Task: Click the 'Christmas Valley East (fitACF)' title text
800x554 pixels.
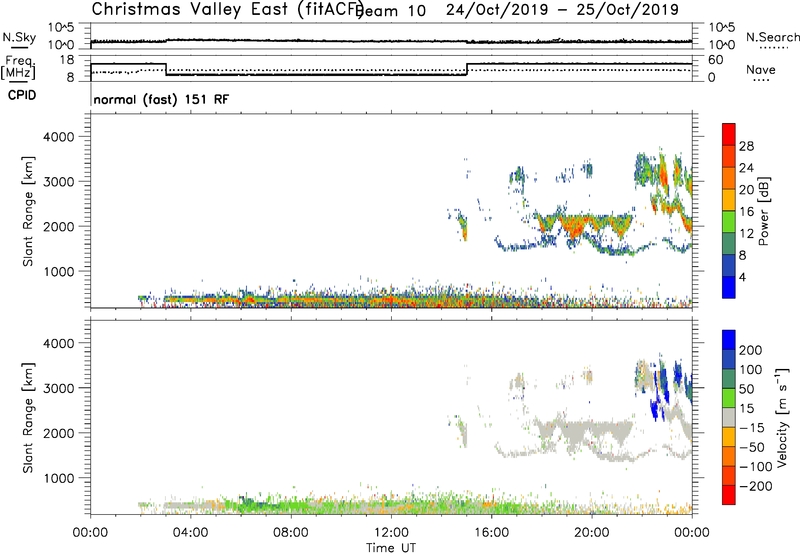Action: 228,9
